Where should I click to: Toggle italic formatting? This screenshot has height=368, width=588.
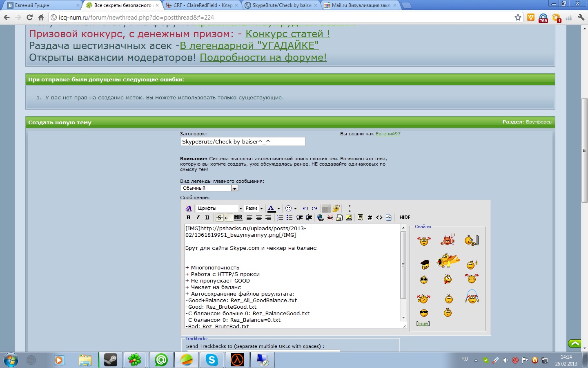coord(198,218)
